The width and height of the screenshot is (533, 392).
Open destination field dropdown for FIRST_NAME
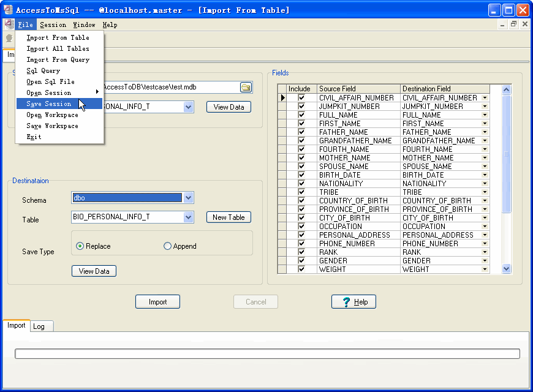click(485, 123)
